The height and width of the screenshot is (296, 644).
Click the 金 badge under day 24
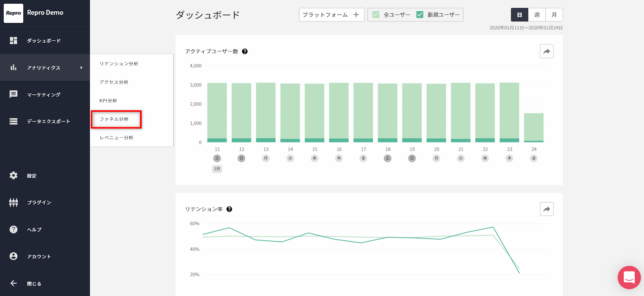534,158
